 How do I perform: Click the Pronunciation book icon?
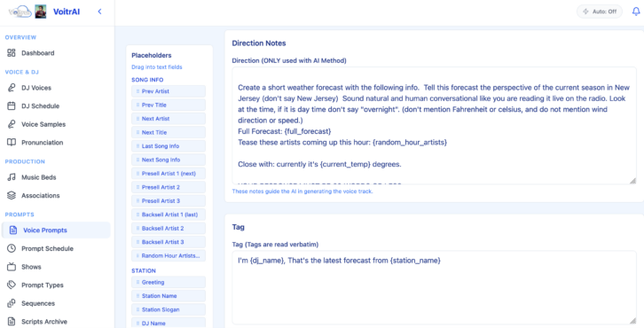[12, 143]
